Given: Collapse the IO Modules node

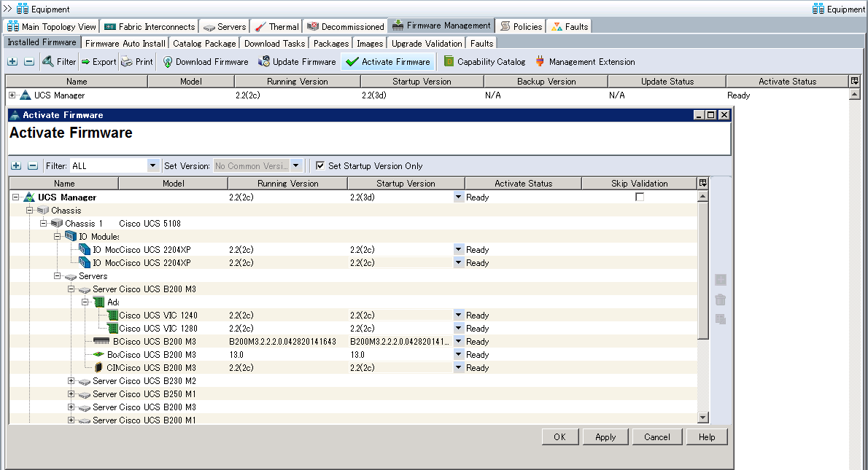Looking at the screenshot, I should [57, 236].
